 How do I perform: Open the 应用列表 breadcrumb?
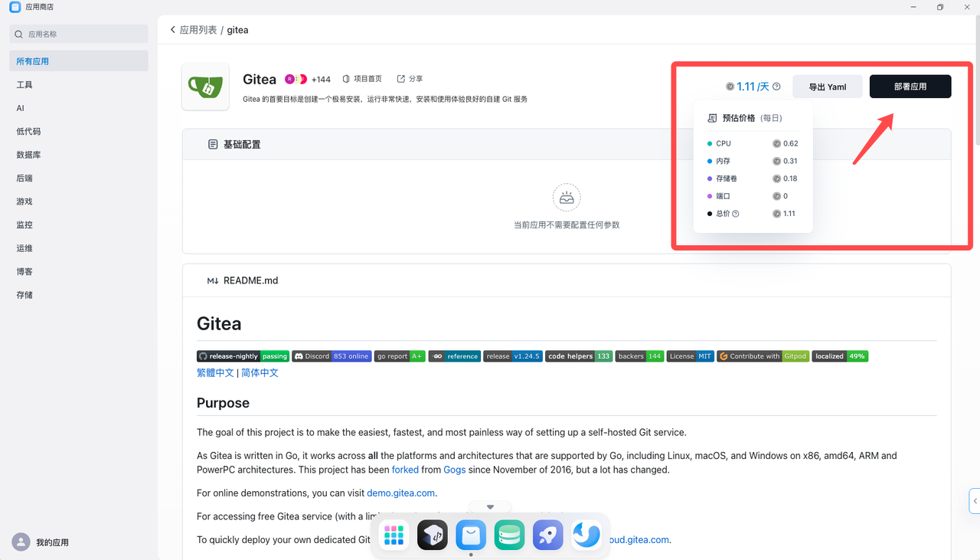click(198, 30)
